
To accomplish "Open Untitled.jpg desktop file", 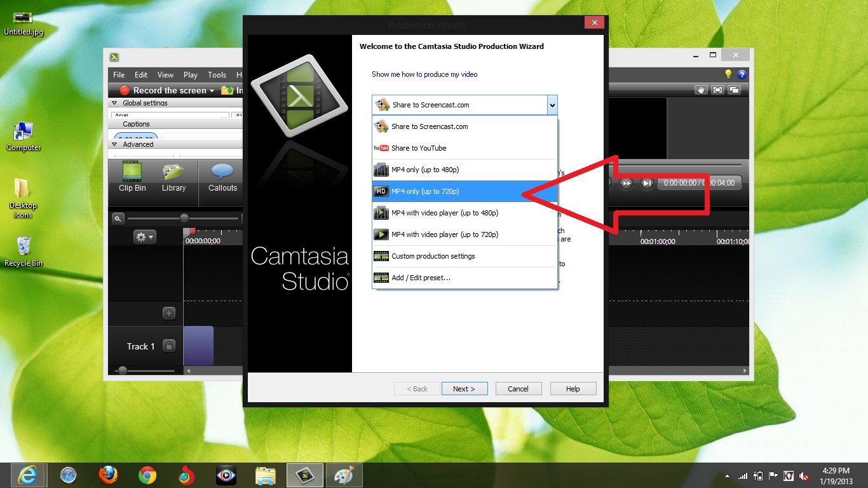I will coord(24,24).
